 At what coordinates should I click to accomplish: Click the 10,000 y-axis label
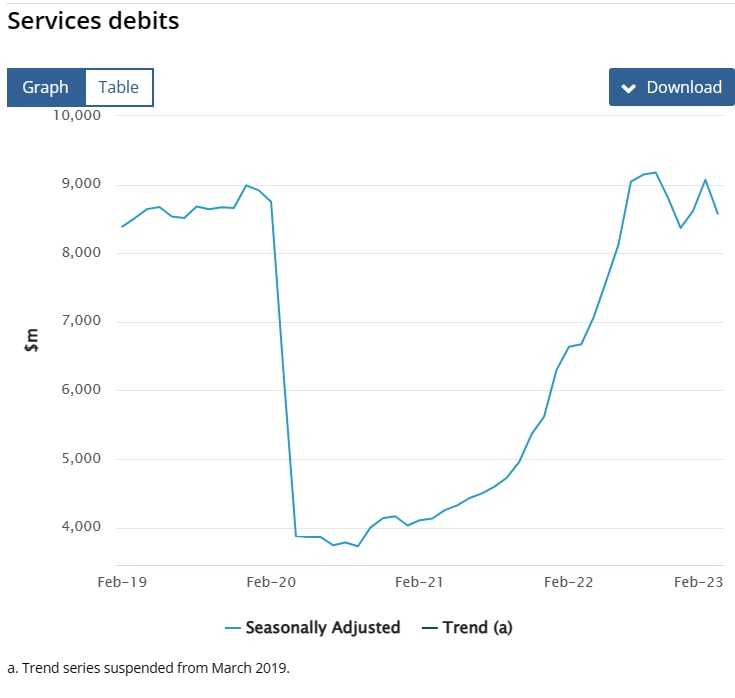point(75,115)
